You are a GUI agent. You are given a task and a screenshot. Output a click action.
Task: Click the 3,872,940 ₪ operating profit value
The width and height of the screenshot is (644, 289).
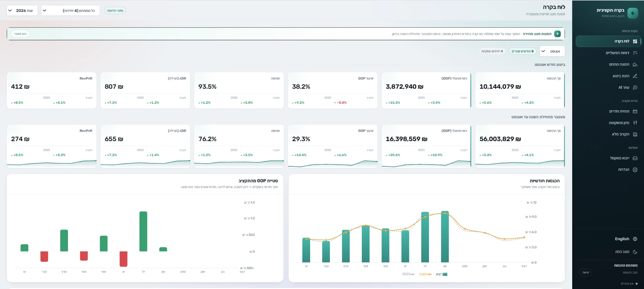point(404,87)
